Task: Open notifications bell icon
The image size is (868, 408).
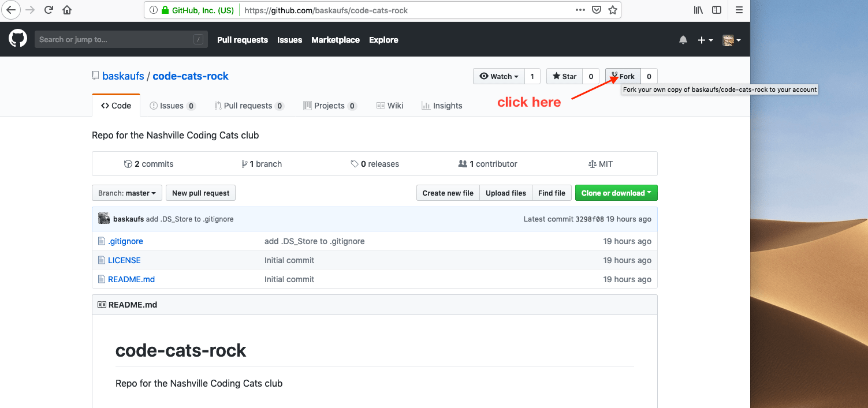Action: coord(683,40)
